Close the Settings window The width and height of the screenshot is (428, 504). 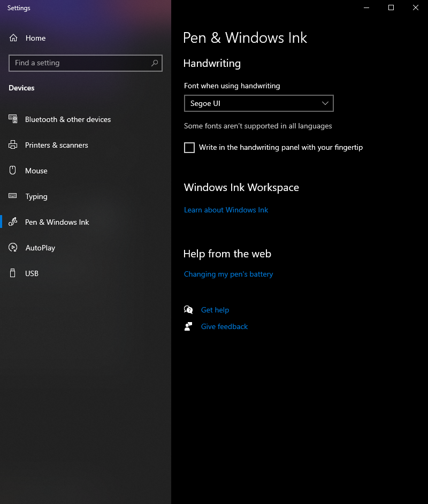point(416,7)
